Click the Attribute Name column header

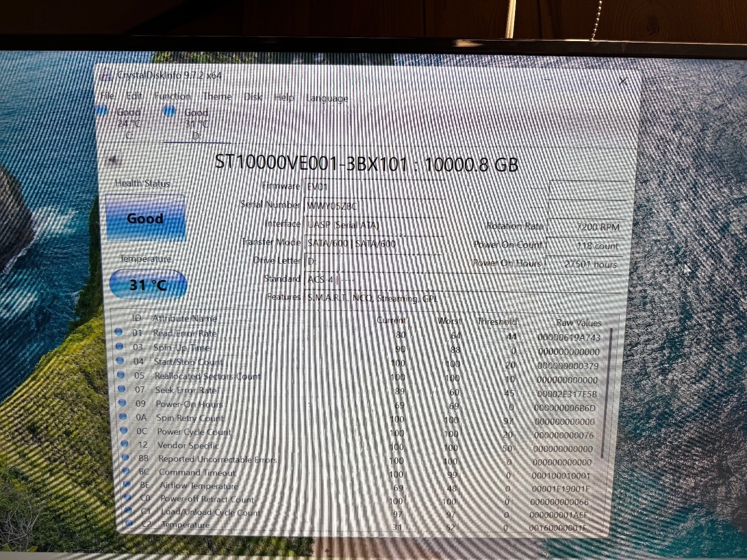[x=185, y=318]
